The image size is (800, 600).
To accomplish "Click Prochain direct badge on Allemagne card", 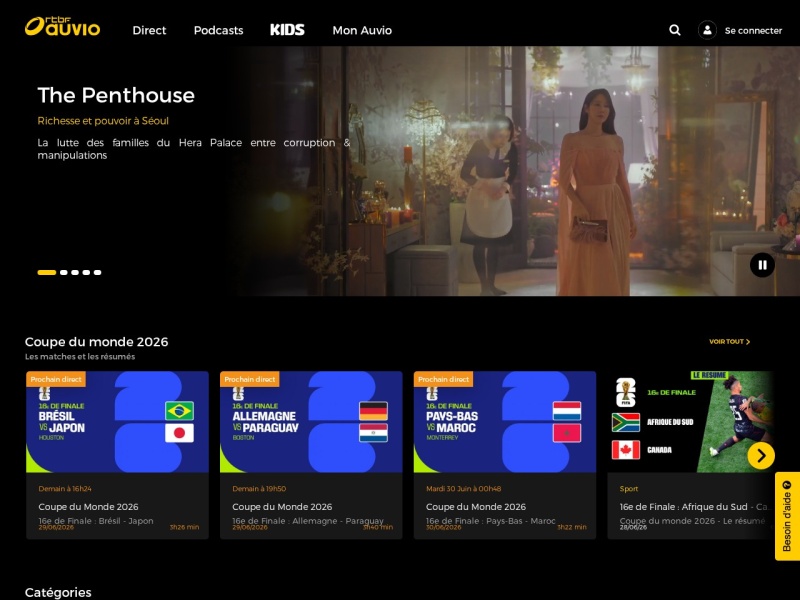I will (x=250, y=379).
